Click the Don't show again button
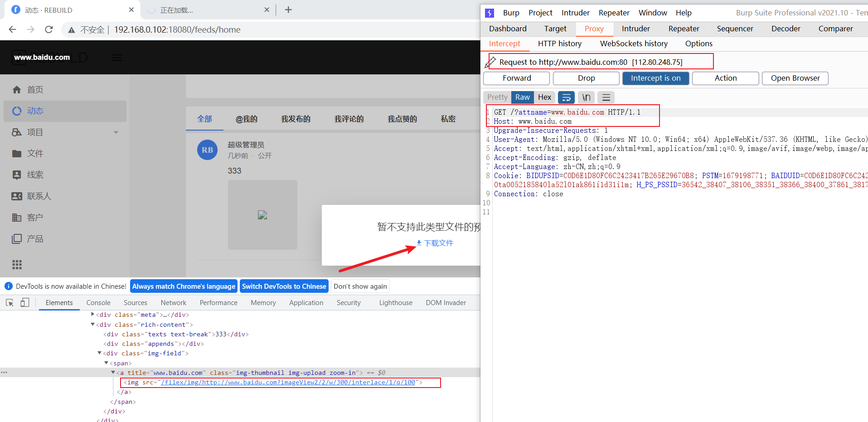 pos(360,286)
